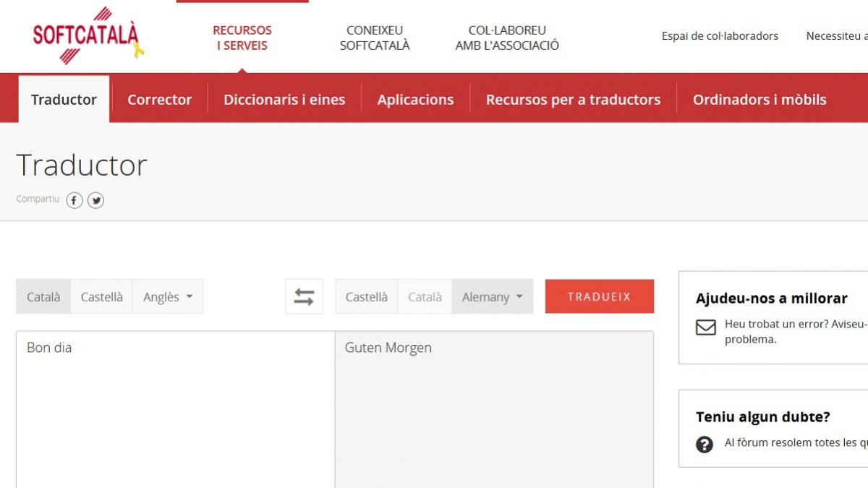Share the page on Twitter
This screenshot has height=488, width=868.
95,200
